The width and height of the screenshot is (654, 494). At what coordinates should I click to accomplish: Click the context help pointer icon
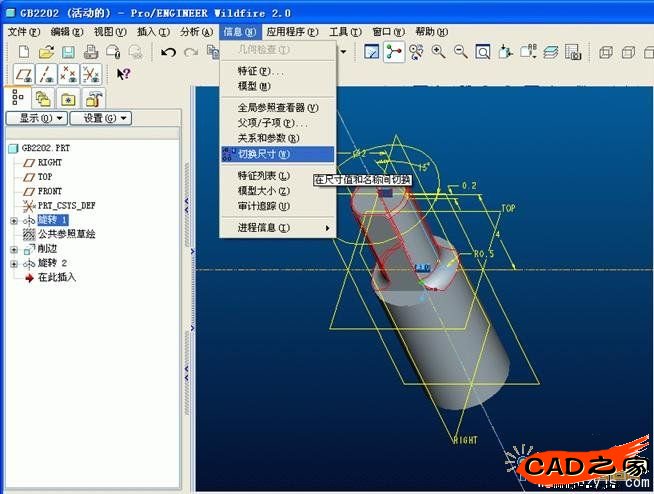(x=123, y=74)
